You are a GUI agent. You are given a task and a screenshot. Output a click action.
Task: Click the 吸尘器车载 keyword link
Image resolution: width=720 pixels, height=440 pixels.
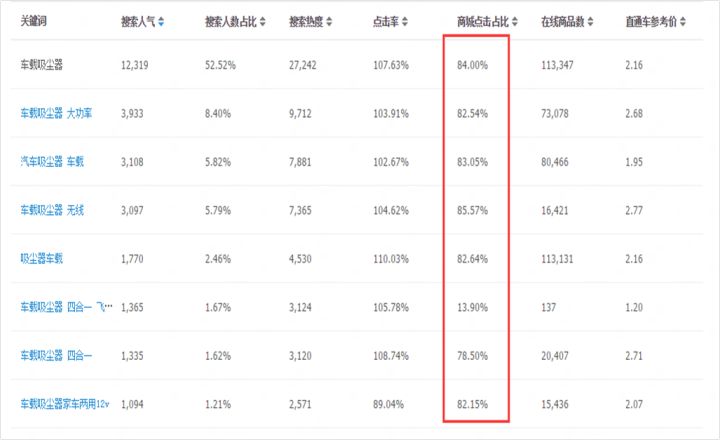coord(41,258)
